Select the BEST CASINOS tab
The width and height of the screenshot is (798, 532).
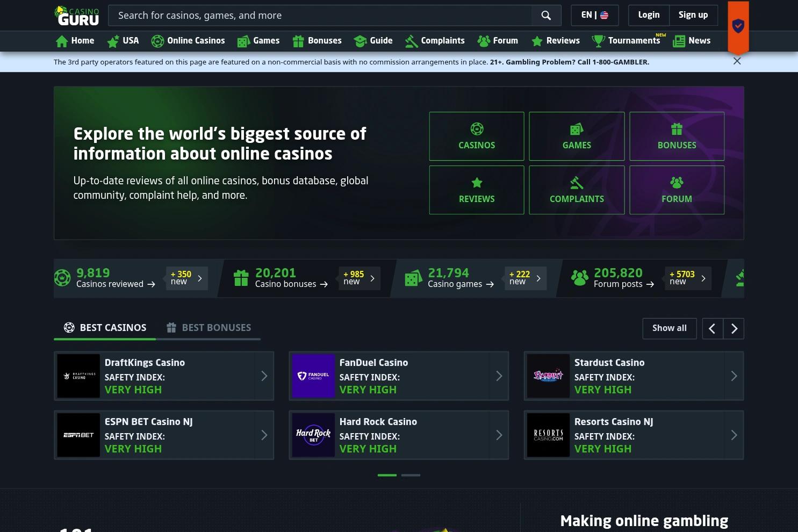click(x=105, y=327)
